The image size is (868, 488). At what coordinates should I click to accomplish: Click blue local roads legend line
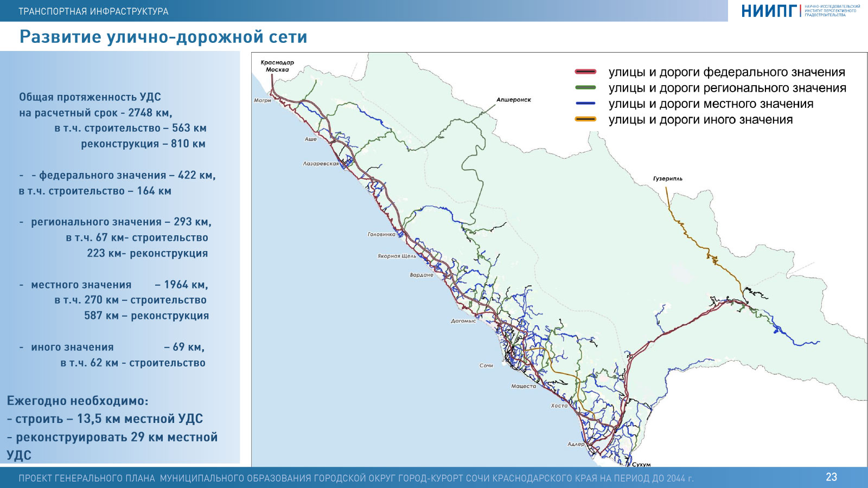click(x=585, y=103)
